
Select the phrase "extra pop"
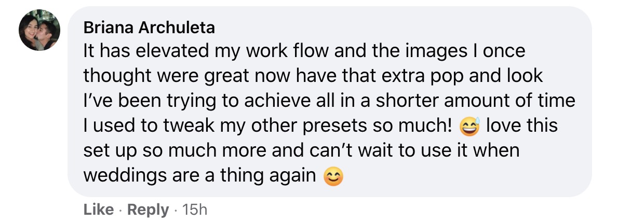point(418,76)
